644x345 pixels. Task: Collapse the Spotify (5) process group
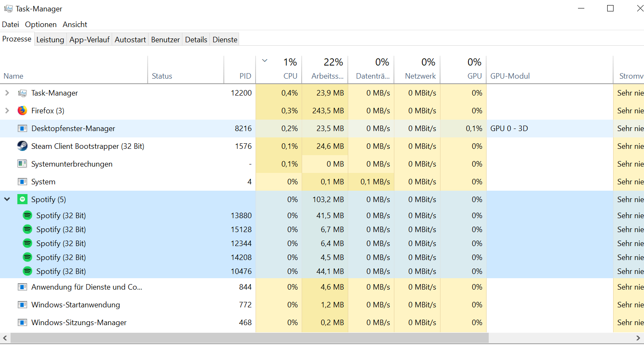pos(7,199)
